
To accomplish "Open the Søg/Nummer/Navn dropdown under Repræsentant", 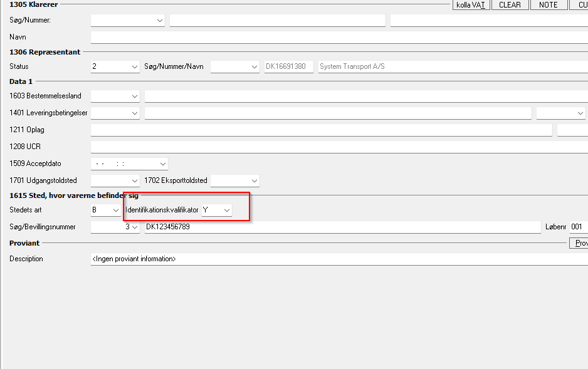I will pos(254,67).
